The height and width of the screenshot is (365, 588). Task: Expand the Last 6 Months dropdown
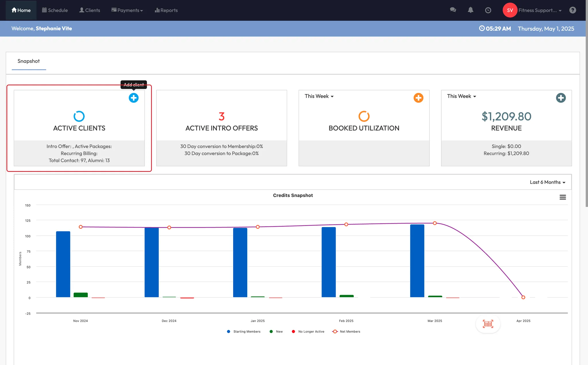[547, 182]
